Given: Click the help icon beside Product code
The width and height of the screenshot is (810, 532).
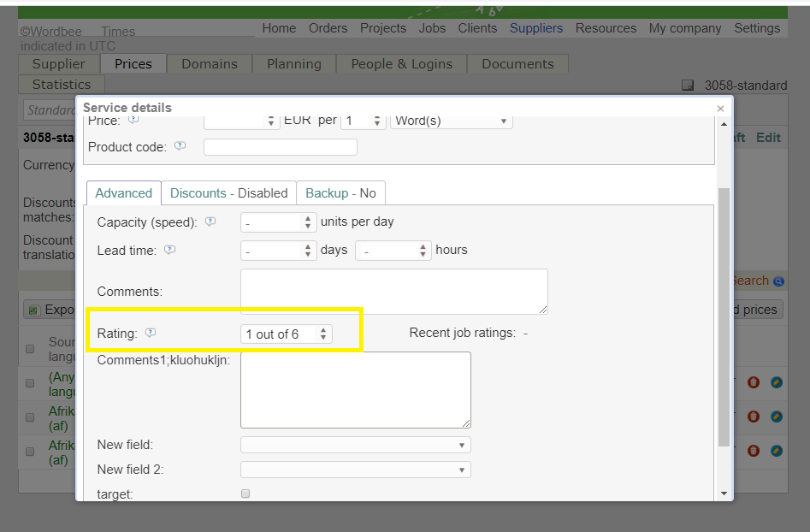Looking at the screenshot, I should click(x=180, y=146).
